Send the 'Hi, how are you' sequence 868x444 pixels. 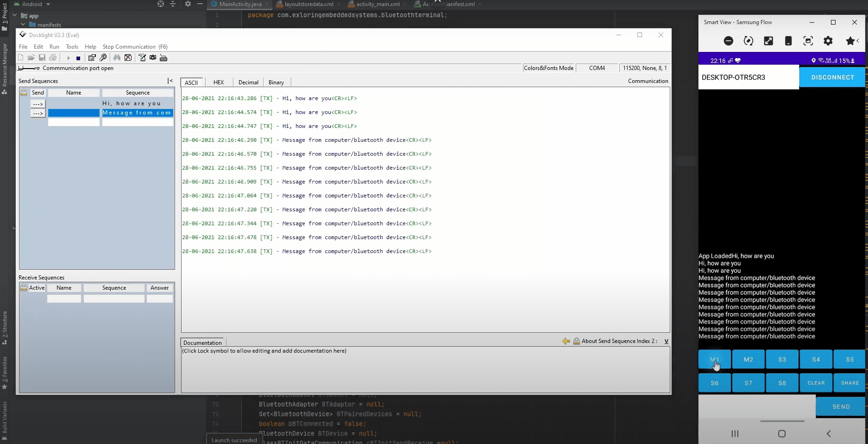38,104
